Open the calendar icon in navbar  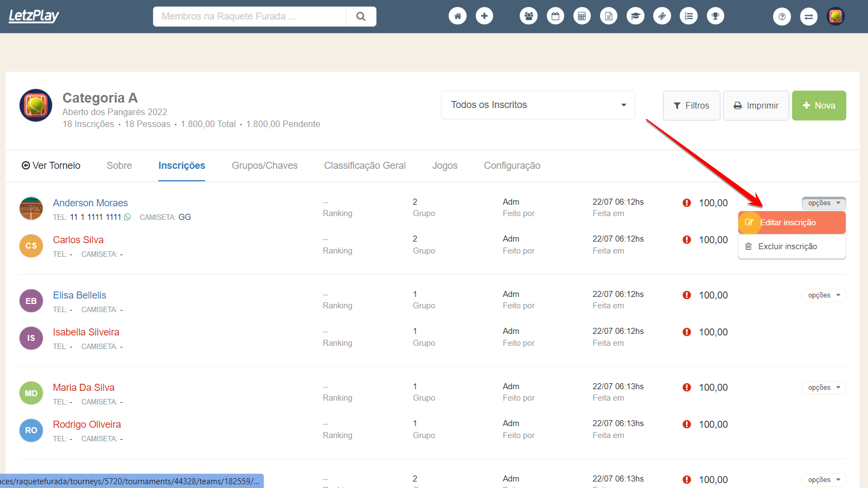point(555,16)
